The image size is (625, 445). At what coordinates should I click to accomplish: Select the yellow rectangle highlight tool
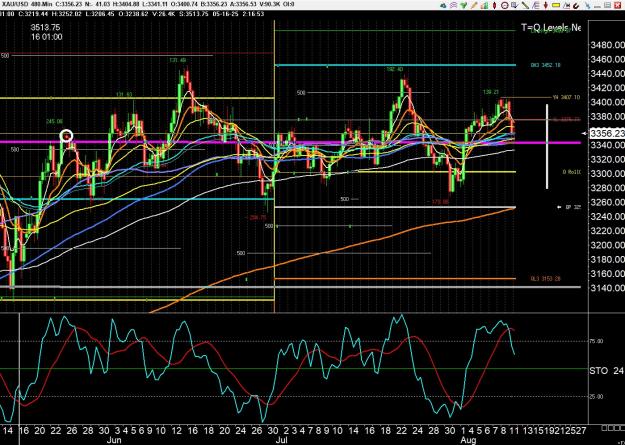[x=556, y=5]
